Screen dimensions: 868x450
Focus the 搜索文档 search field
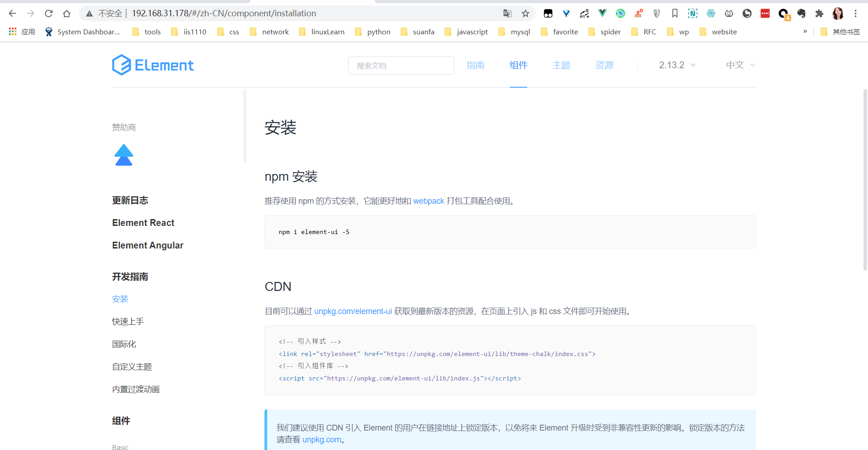click(x=401, y=66)
